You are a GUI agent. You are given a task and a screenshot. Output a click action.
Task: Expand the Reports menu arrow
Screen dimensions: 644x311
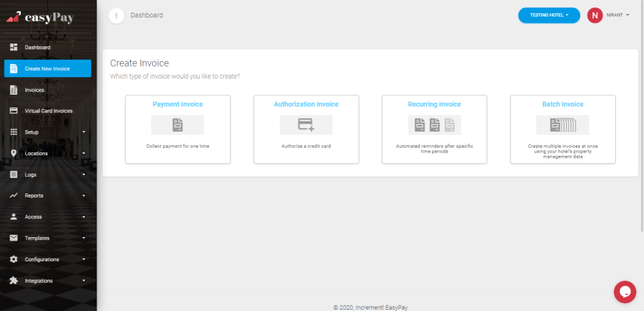84,195
